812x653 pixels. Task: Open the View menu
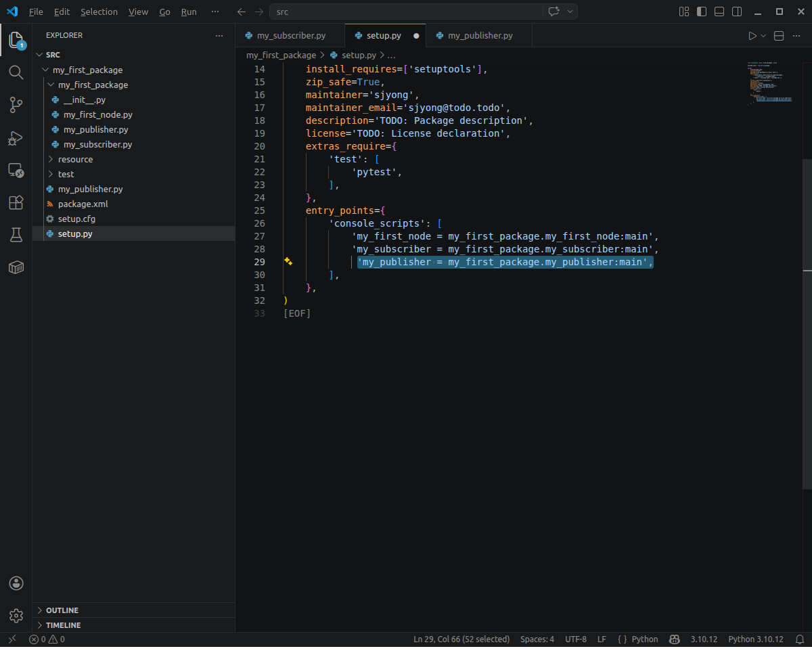tap(138, 12)
